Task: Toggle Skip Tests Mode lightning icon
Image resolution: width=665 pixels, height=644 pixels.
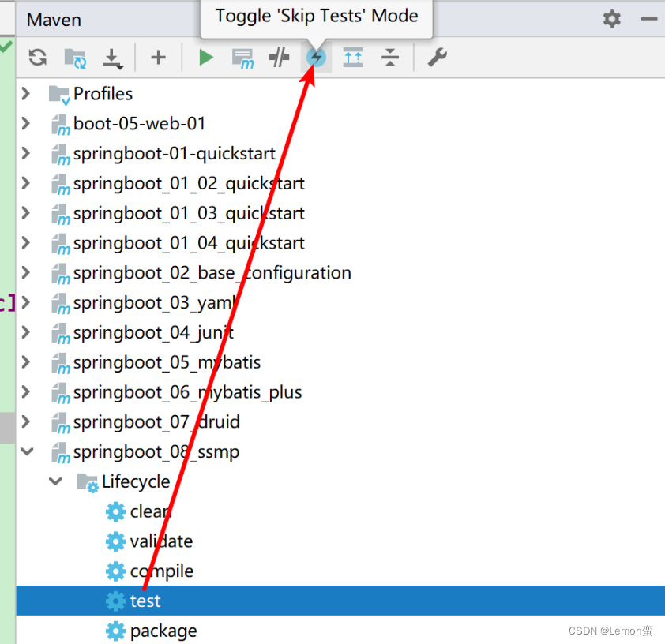Action: click(x=317, y=57)
